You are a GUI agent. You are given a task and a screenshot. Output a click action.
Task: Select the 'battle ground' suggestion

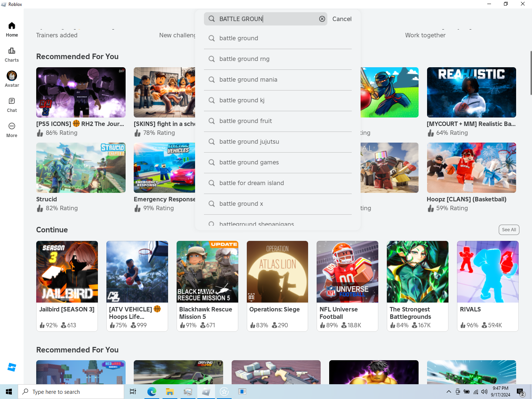click(278, 38)
